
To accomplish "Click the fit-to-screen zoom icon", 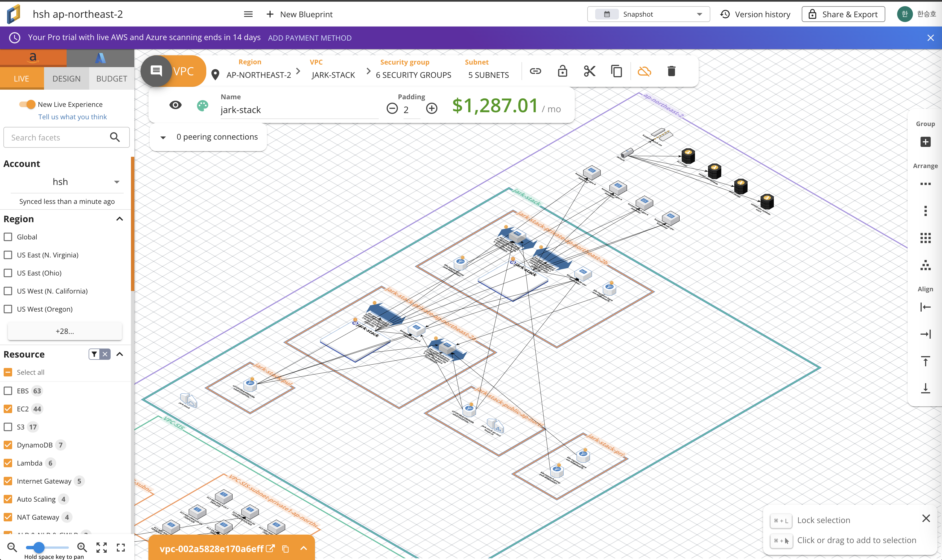I will tap(102, 547).
